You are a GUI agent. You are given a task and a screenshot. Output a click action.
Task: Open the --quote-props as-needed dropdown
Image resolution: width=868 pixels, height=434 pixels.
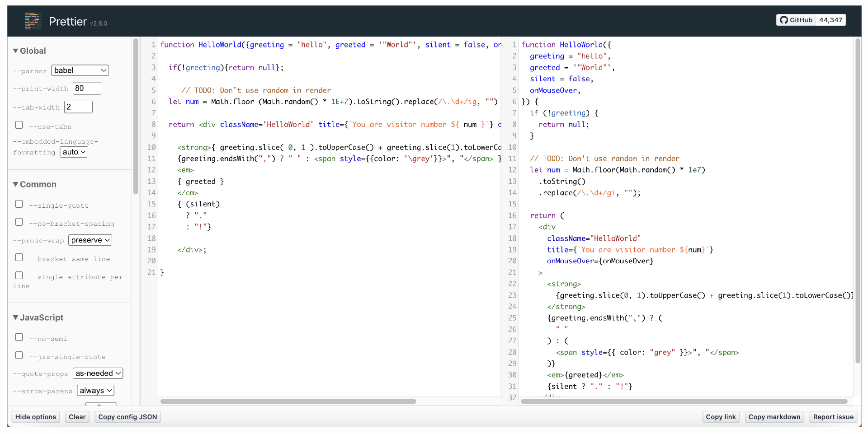click(x=98, y=373)
